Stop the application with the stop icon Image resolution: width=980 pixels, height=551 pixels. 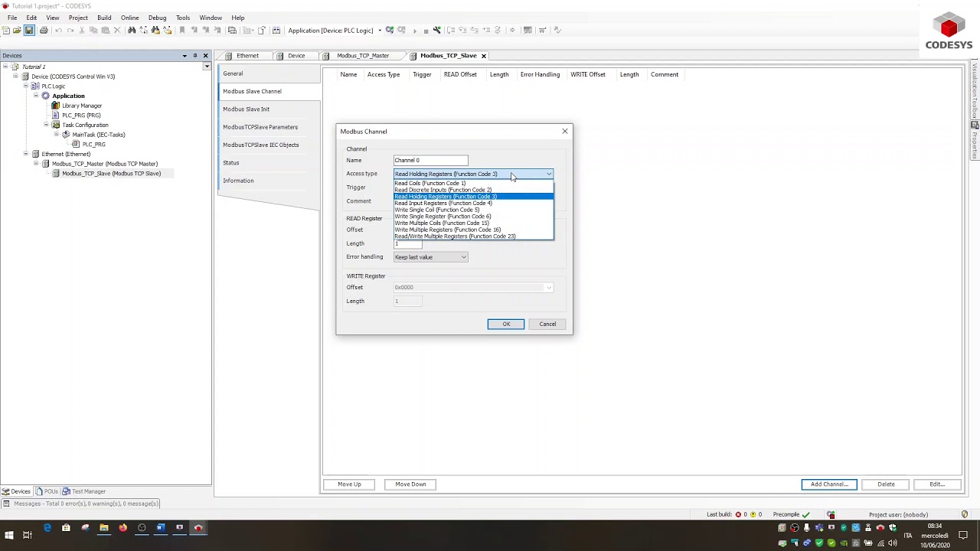pyautogui.click(x=426, y=31)
